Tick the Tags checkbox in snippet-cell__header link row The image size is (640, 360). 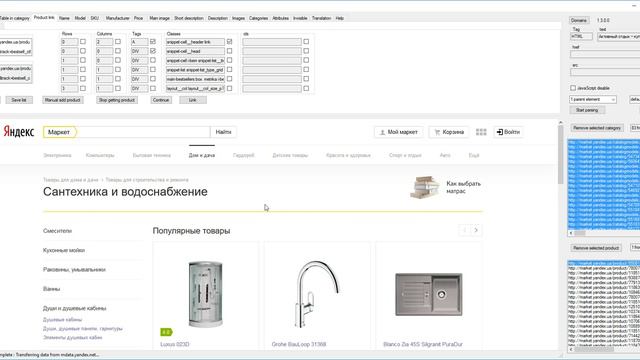153,42
